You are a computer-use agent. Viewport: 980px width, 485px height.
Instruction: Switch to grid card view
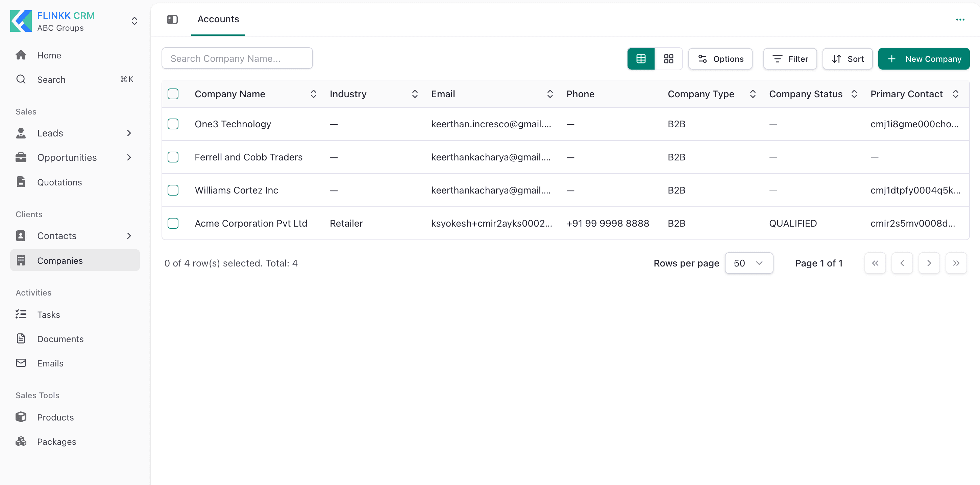[668, 59]
